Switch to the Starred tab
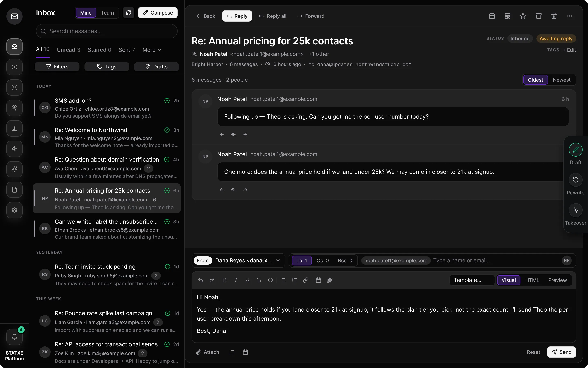The image size is (588, 368). click(x=99, y=50)
